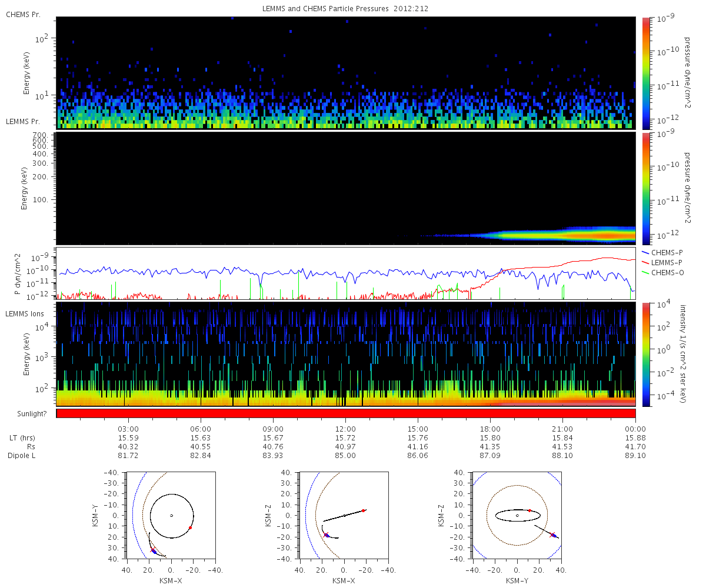Screen dimensions: 706x588
Task: Click the 12:00 time axis tick label
Action: 345,429
